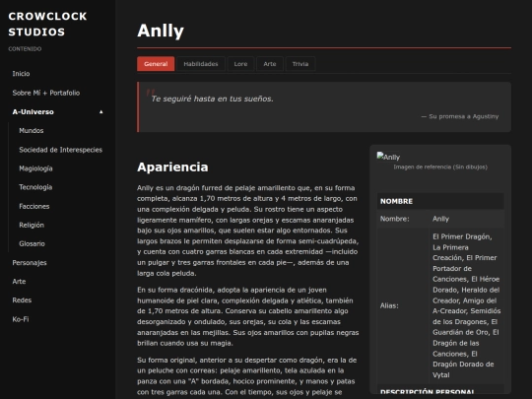Open the Facciones subpage

34,206
